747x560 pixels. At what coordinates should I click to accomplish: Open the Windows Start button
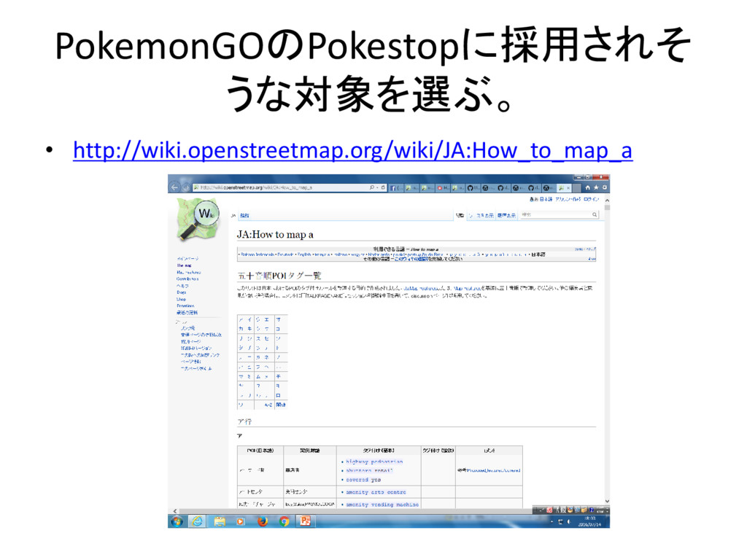[177, 522]
